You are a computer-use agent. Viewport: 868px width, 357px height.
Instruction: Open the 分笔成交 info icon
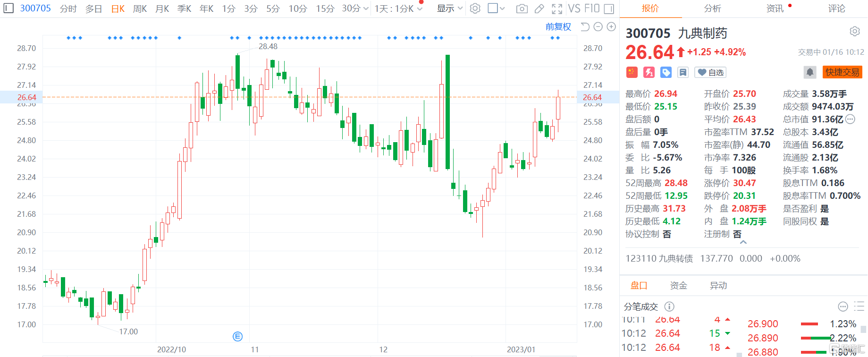[669, 306]
